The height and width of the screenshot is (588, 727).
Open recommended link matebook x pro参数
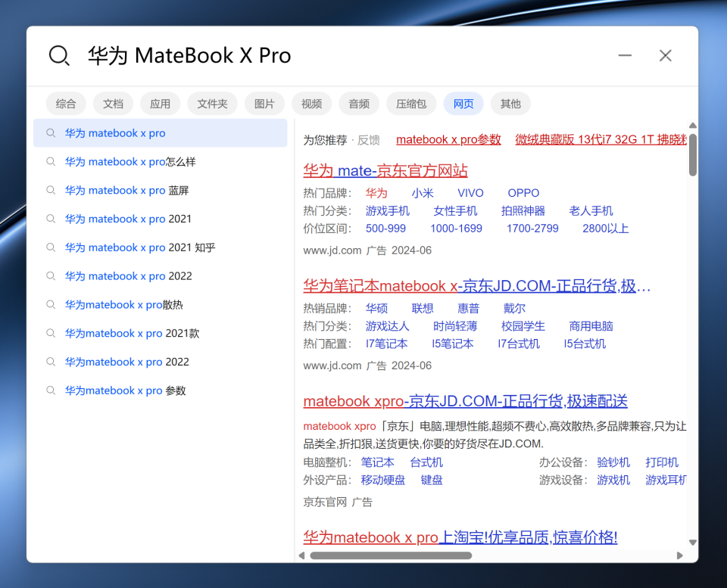[448, 139]
